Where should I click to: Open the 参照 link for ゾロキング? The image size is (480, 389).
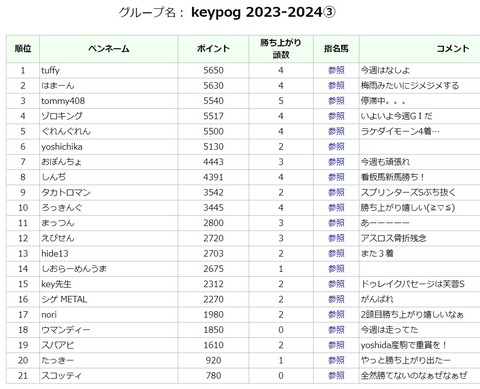pos(336,116)
